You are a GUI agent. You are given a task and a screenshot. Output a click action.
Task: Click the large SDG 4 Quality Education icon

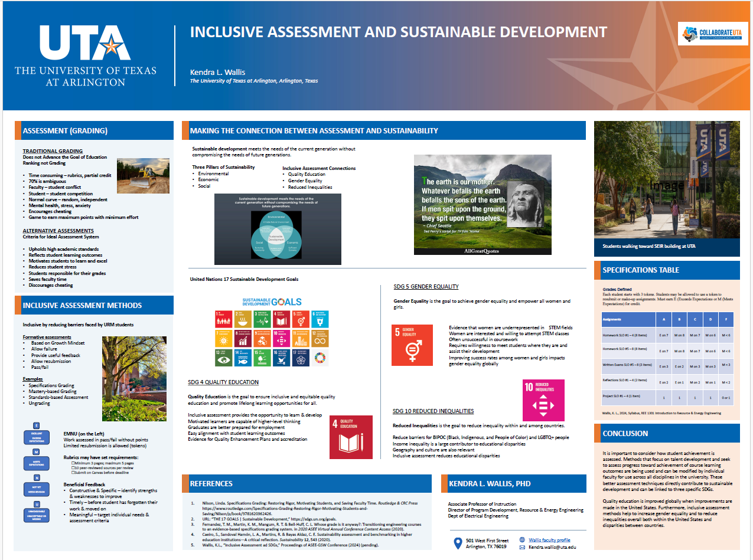(351, 437)
